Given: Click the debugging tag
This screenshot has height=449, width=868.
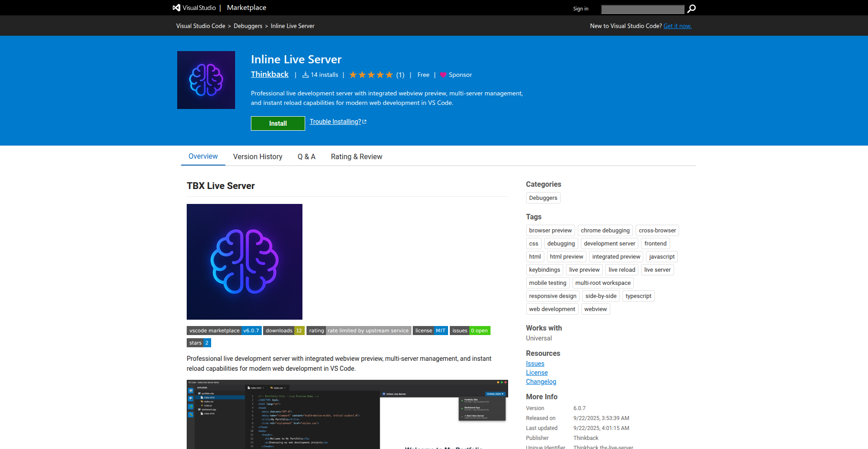Looking at the screenshot, I should tap(561, 244).
